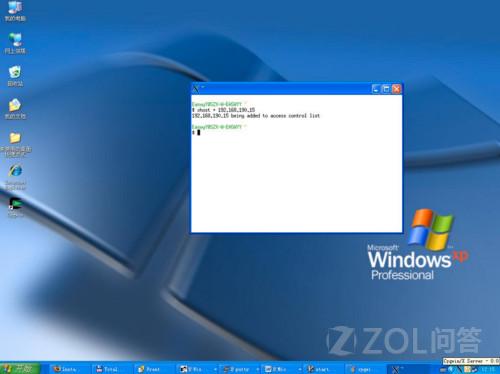Minimize the X terminal window
The width and height of the screenshot is (500, 374).
click(x=376, y=89)
